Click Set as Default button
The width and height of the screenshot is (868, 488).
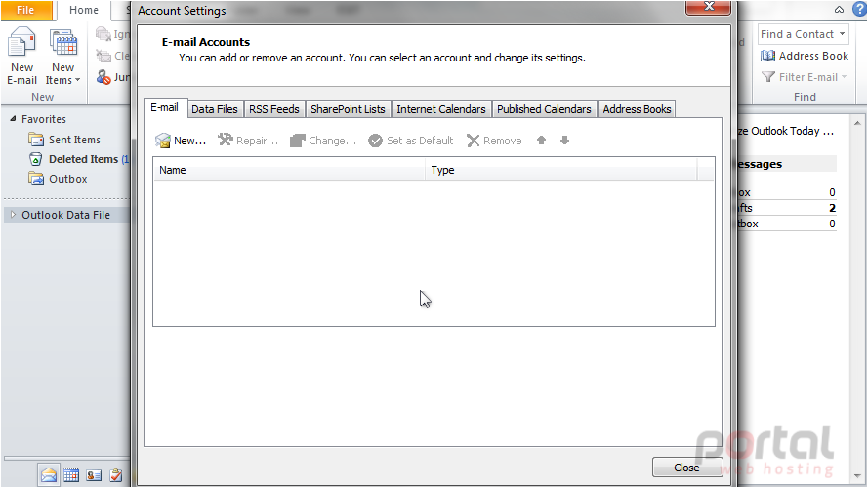point(411,141)
